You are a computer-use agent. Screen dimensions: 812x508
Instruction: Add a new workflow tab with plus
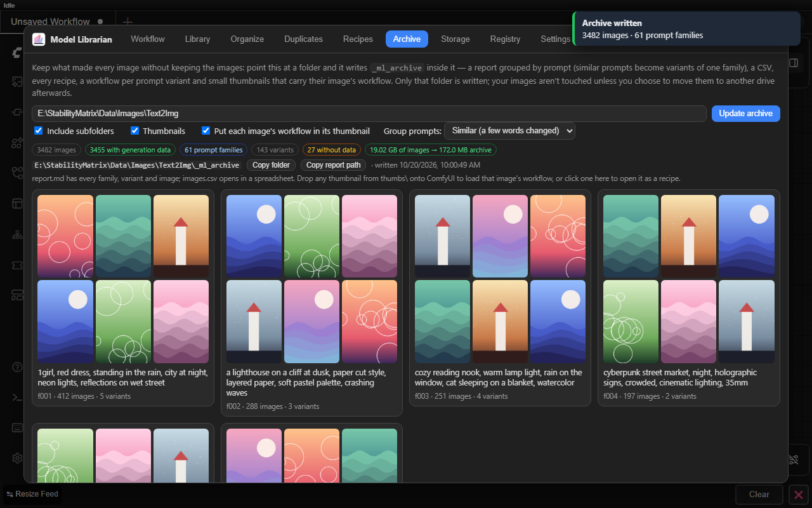127,22
